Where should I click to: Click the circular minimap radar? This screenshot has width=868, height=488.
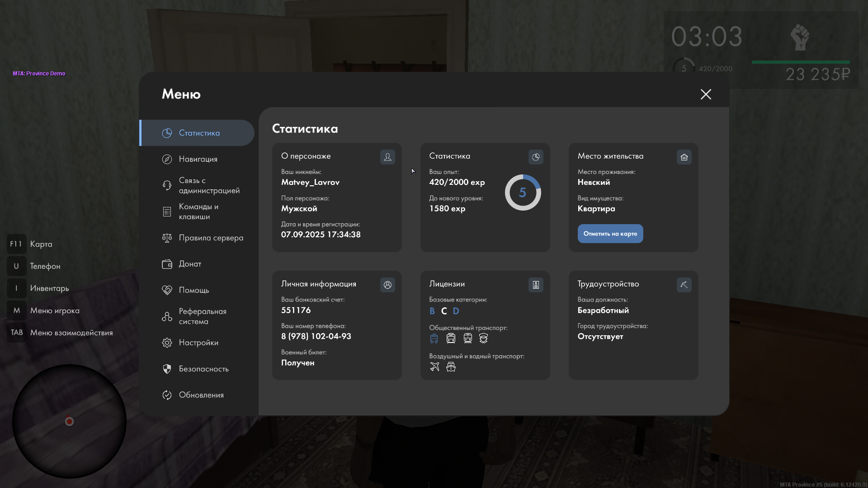pyautogui.click(x=69, y=421)
